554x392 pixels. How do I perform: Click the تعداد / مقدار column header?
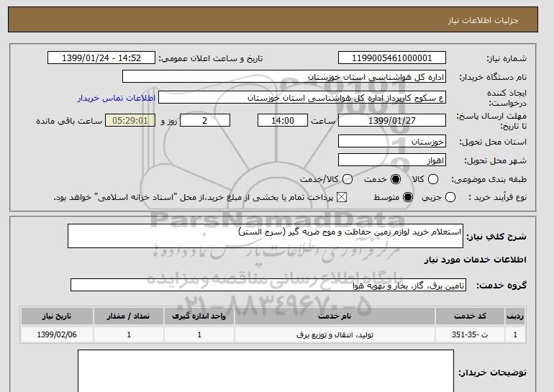pyautogui.click(x=129, y=316)
